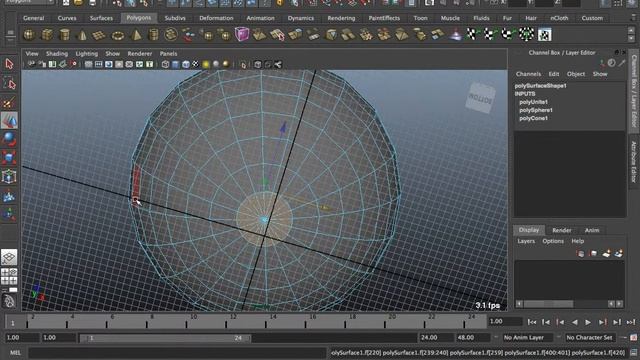The width and height of the screenshot is (640, 360).
Task: Open the Layers menu in Layer Editor
Action: coord(526,241)
